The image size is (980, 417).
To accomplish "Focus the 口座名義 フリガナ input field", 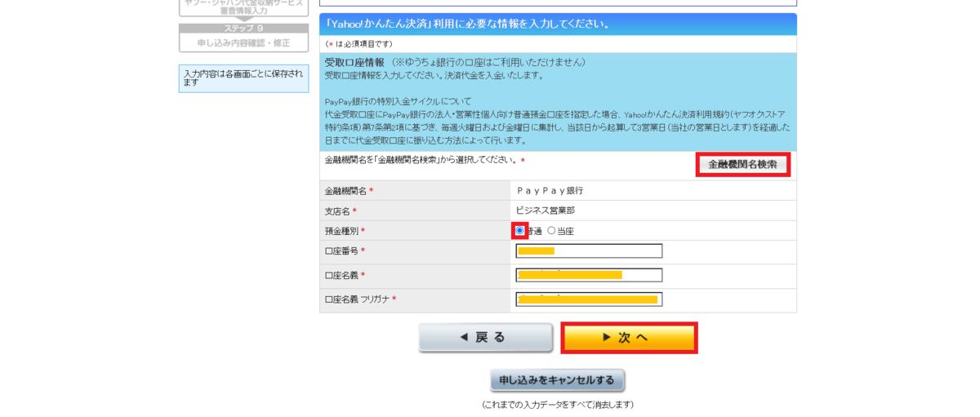I will coord(589,299).
